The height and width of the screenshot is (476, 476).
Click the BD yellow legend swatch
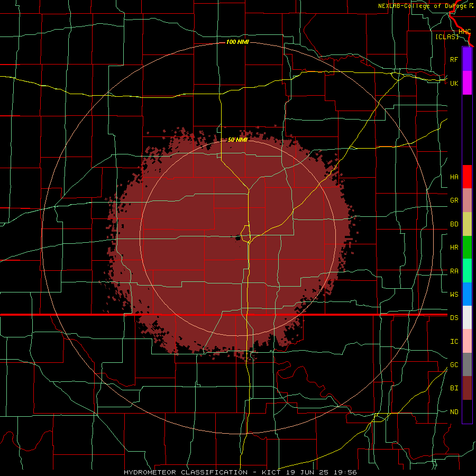[x=467, y=224]
